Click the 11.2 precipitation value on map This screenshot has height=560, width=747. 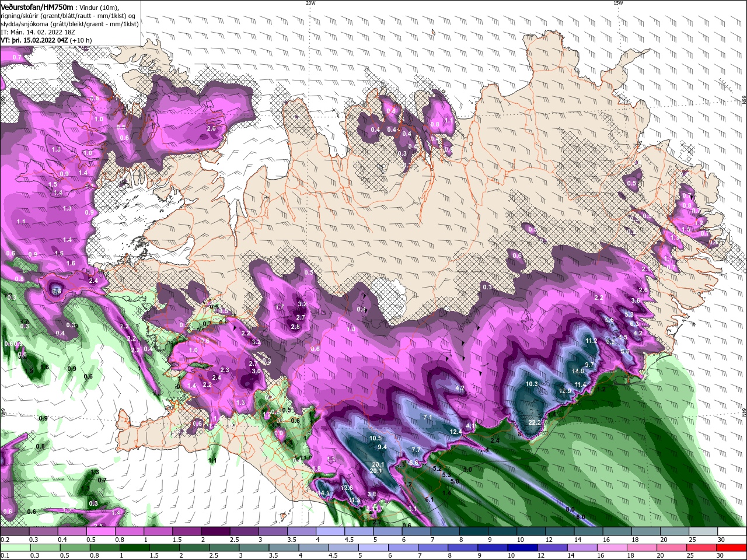[591, 341]
